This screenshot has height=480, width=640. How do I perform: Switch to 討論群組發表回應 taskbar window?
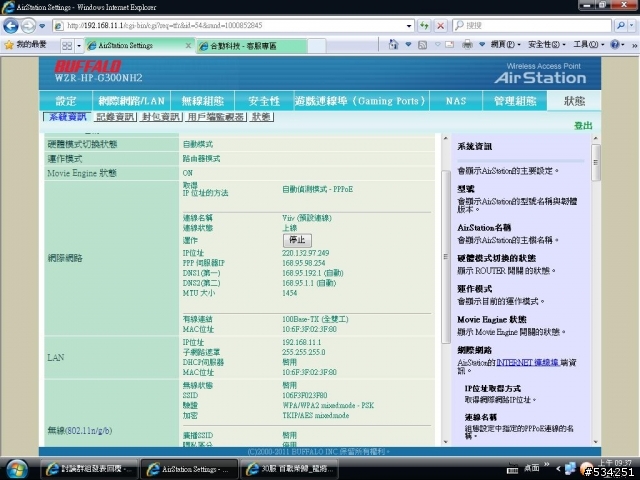pyautogui.click(x=89, y=469)
